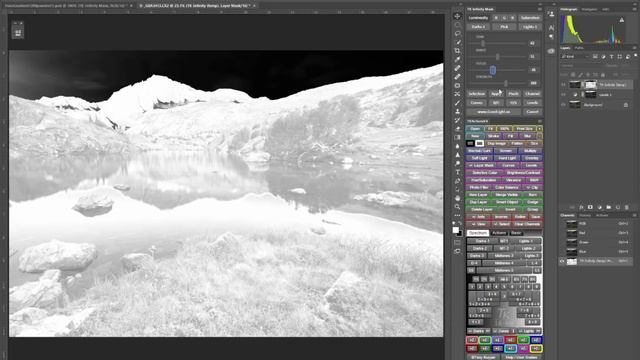Select the Hand tool
This screenshot has height=360, width=640.
tap(458, 198)
